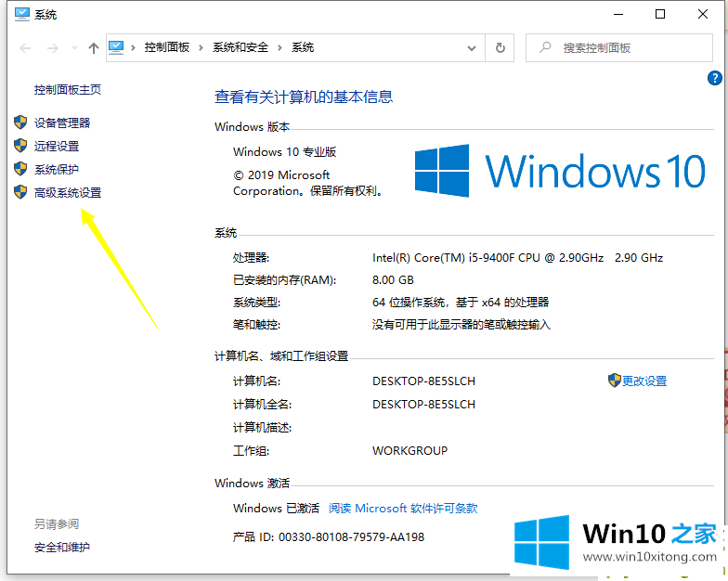Open 高级系统设置
Screen dimensions: 728x581
pos(68,193)
